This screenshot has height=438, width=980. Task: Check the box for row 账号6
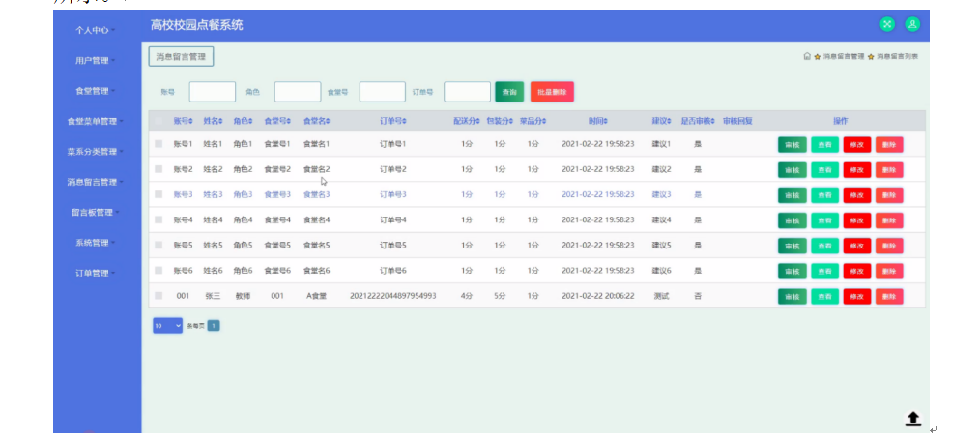(159, 271)
